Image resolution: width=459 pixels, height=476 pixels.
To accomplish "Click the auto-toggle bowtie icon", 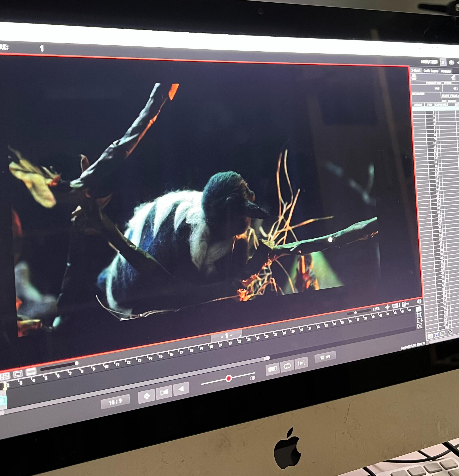I will coord(164,392).
